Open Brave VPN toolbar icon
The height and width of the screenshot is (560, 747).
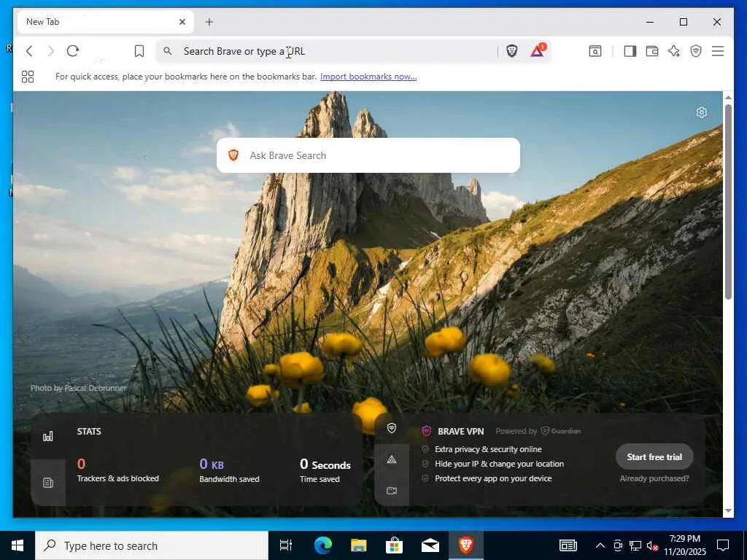coord(696,51)
